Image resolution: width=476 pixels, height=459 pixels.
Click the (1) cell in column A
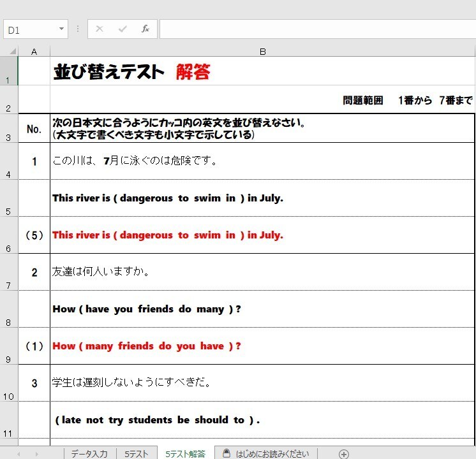pos(34,346)
